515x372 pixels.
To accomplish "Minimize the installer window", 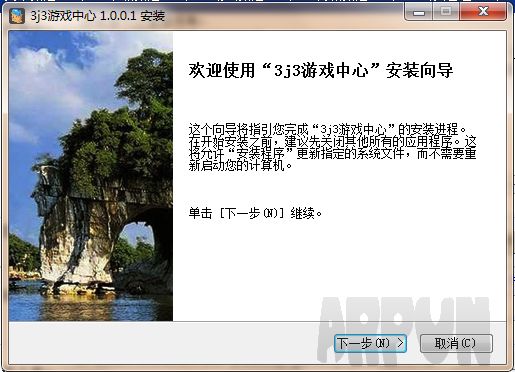I will click(x=419, y=12).
